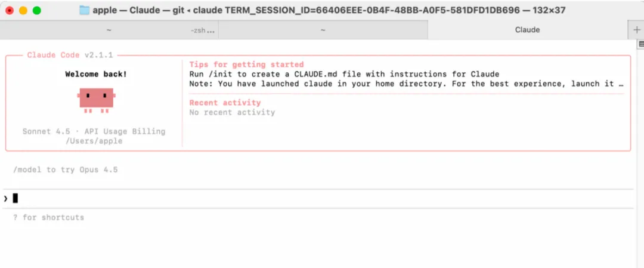Click the 'Tips for getting started' heading
The width and height of the screenshot is (644, 268).
pos(246,64)
